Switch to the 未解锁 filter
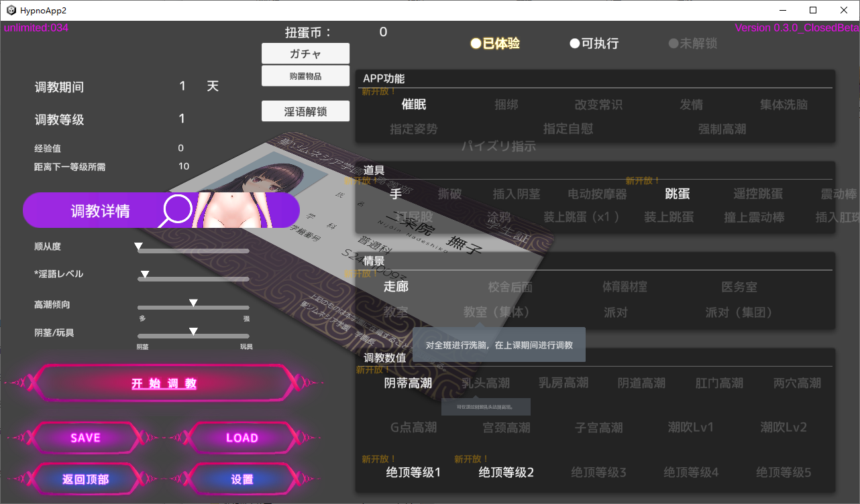 (691, 44)
